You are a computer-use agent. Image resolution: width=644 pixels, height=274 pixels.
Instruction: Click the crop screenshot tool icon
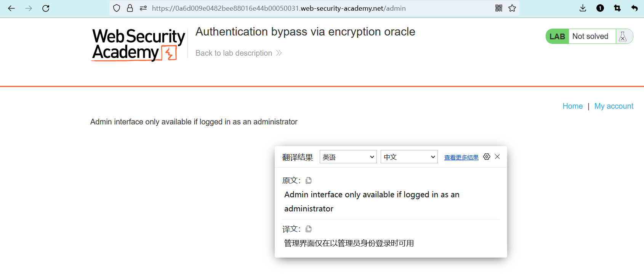coord(617,8)
